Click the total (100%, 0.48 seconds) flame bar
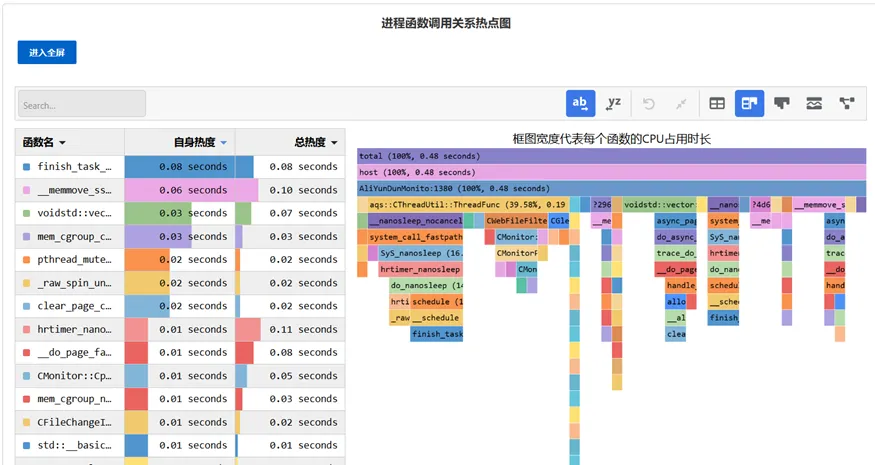This screenshot has width=875, height=465. coord(612,156)
